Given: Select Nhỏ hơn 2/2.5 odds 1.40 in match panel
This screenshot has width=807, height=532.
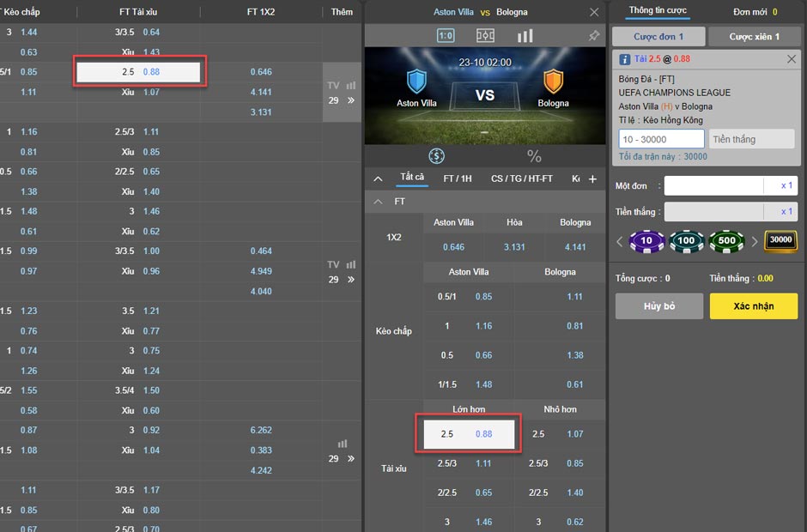Looking at the screenshot, I should tap(575, 493).
